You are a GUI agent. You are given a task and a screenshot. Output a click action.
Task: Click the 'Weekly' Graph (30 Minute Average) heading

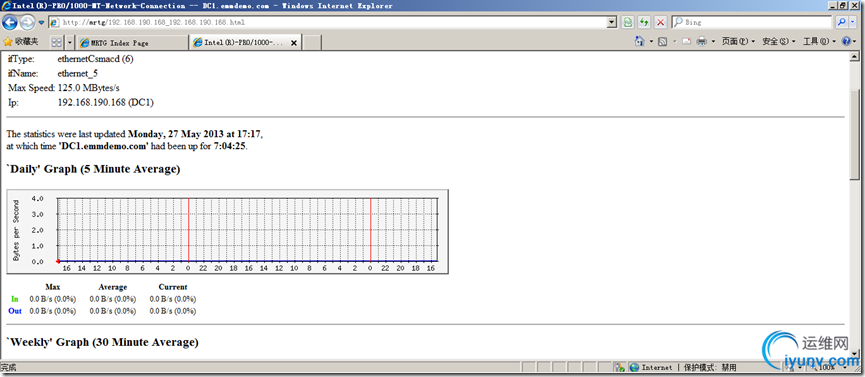point(102,342)
